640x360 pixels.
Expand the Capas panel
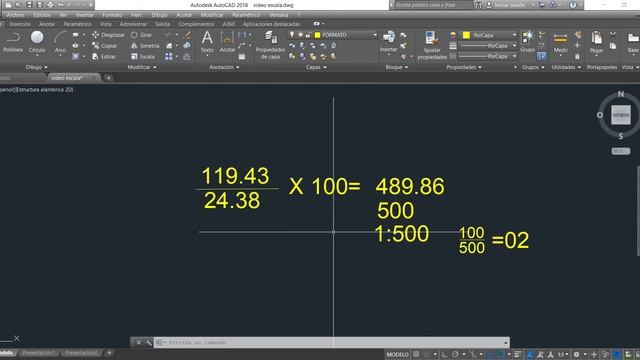click(x=316, y=67)
